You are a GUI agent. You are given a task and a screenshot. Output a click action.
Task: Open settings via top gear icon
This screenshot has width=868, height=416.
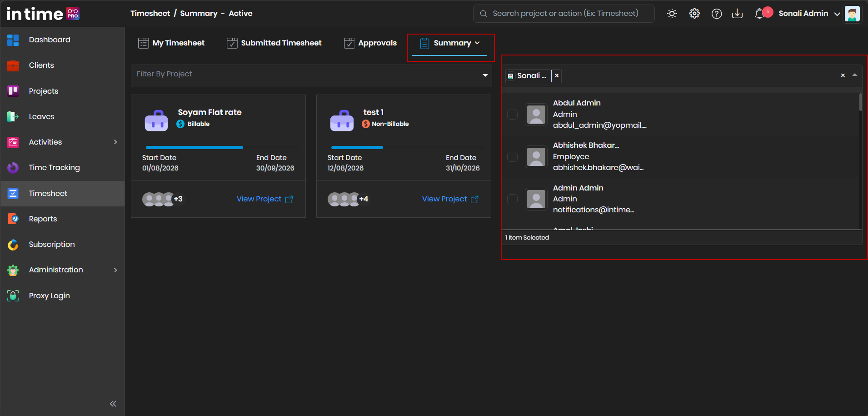coord(694,14)
